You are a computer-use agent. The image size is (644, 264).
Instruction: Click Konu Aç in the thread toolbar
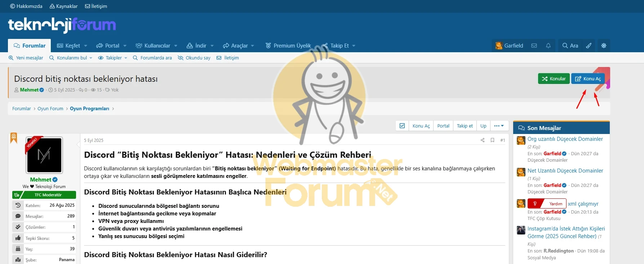pyautogui.click(x=421, y=126)
